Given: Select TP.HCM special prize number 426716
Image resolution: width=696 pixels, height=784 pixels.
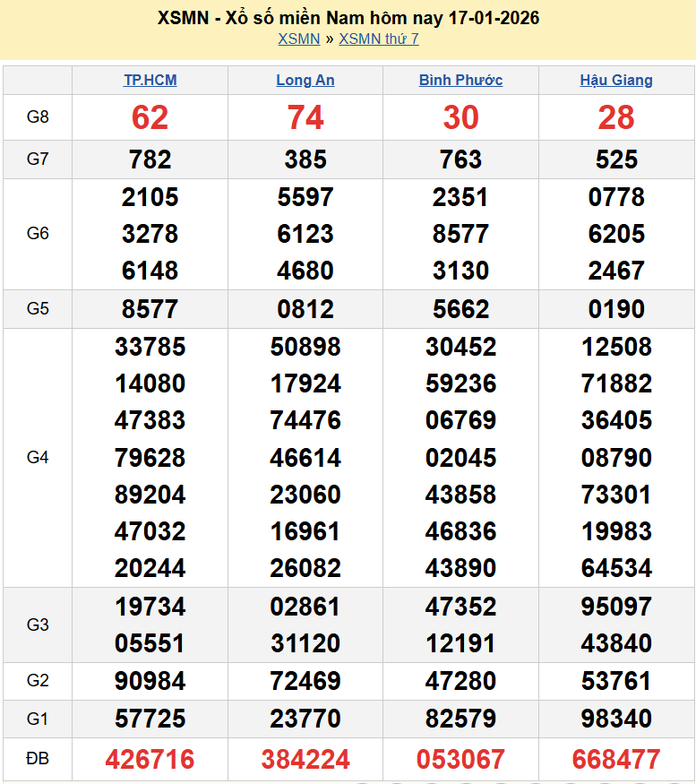Looking at the screenshot, I should click(150, 759).
